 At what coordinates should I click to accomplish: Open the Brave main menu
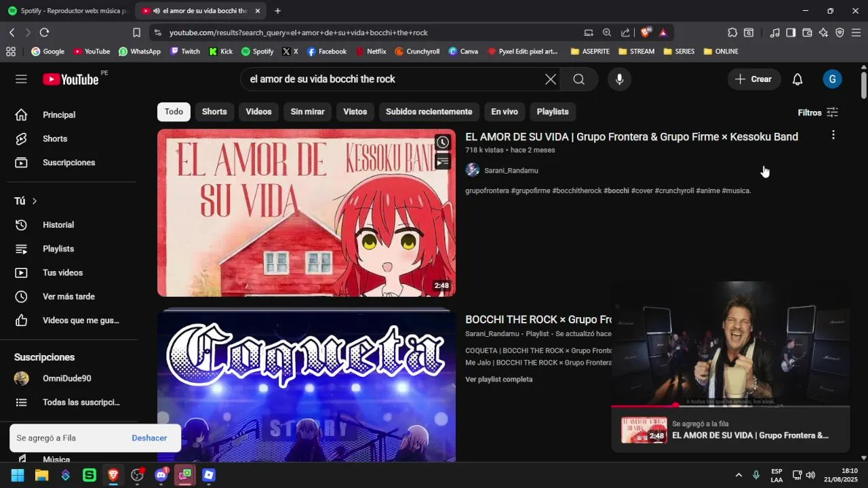pyautogui.click(x=856, y=33)
